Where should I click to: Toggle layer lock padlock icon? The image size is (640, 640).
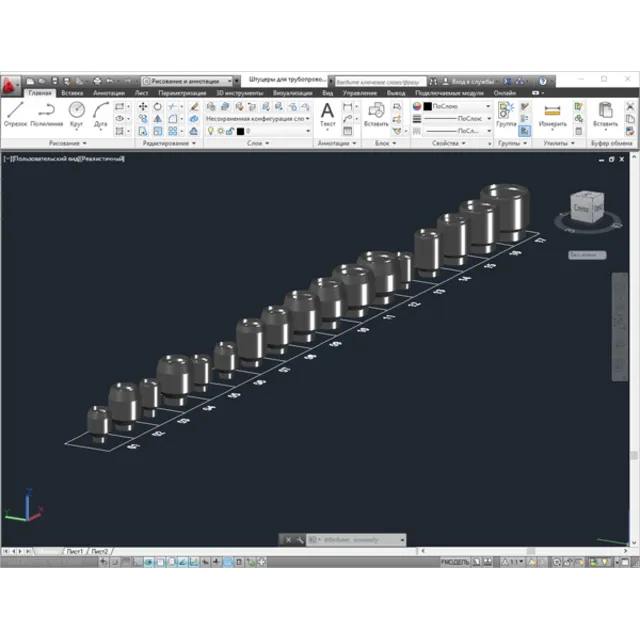[230, 131]
